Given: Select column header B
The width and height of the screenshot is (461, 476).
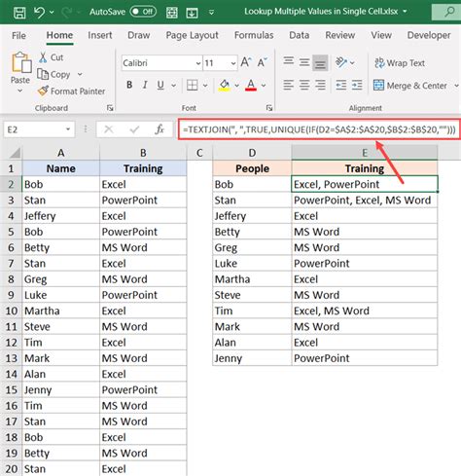Looking at the screenshot, I should click(143, 153).
